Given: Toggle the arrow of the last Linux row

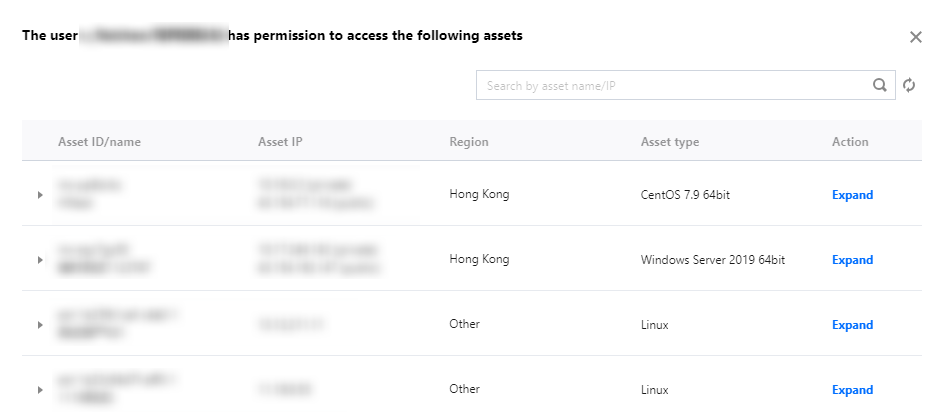Looking at the screenshot, I should click(40, 390).
